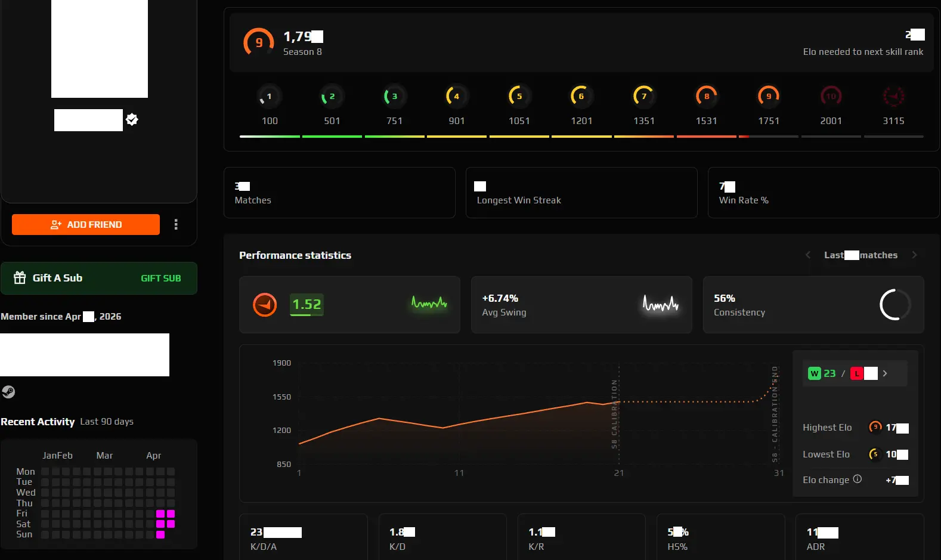
Task: Click the highlighted Friday activity square
Action: click(160, 513)
